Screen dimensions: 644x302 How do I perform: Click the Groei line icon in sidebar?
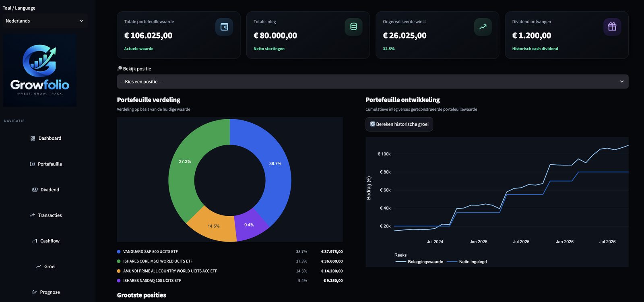[x=39, y=267]
